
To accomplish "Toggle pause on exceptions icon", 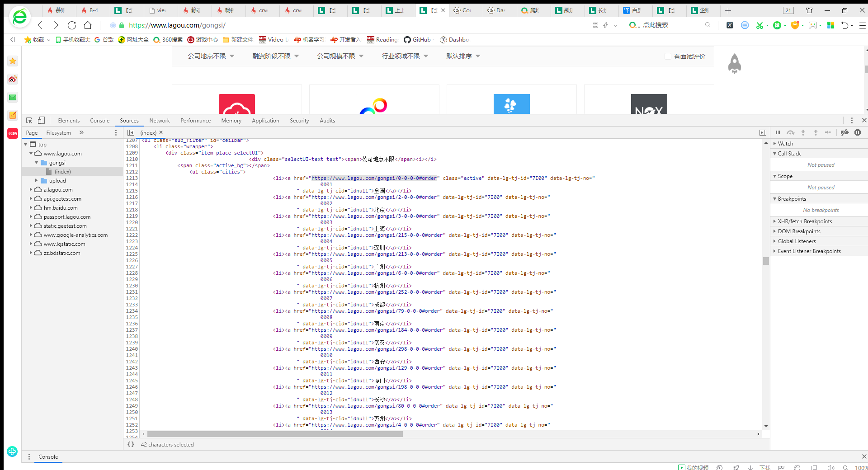I will coord(858,132).
